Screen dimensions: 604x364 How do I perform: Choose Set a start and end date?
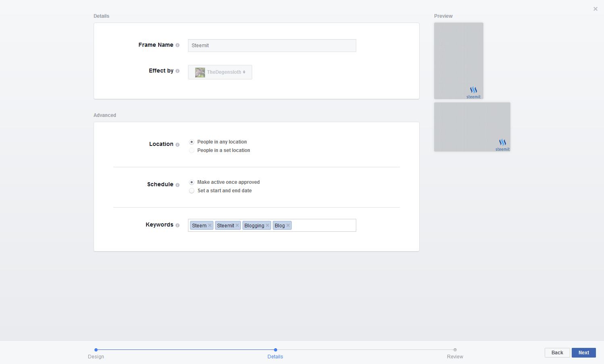(192, 191)
